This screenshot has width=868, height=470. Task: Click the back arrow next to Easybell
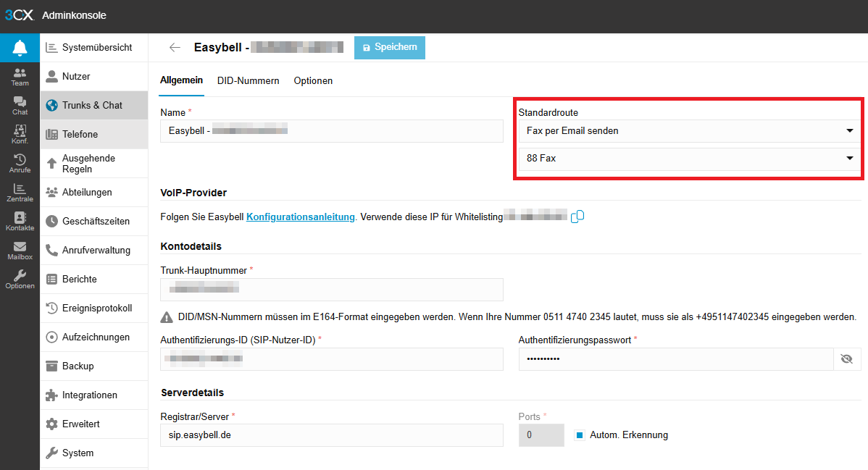tap(175, 48)
